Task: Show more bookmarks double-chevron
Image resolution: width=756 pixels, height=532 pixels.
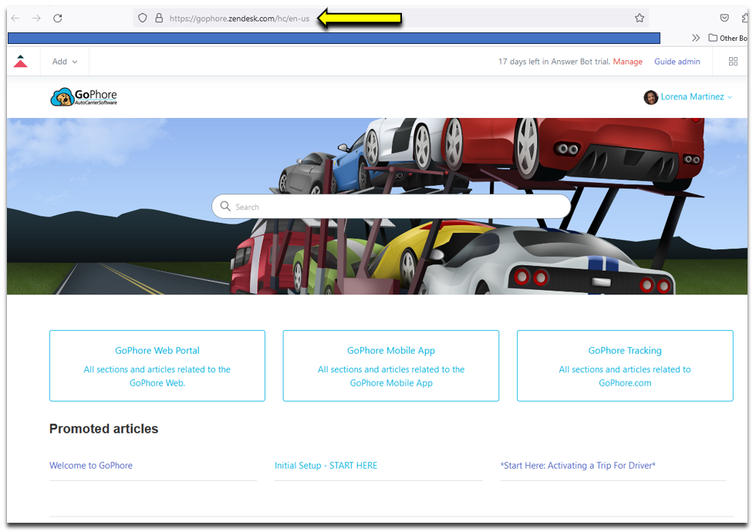Action: point(695,38)
